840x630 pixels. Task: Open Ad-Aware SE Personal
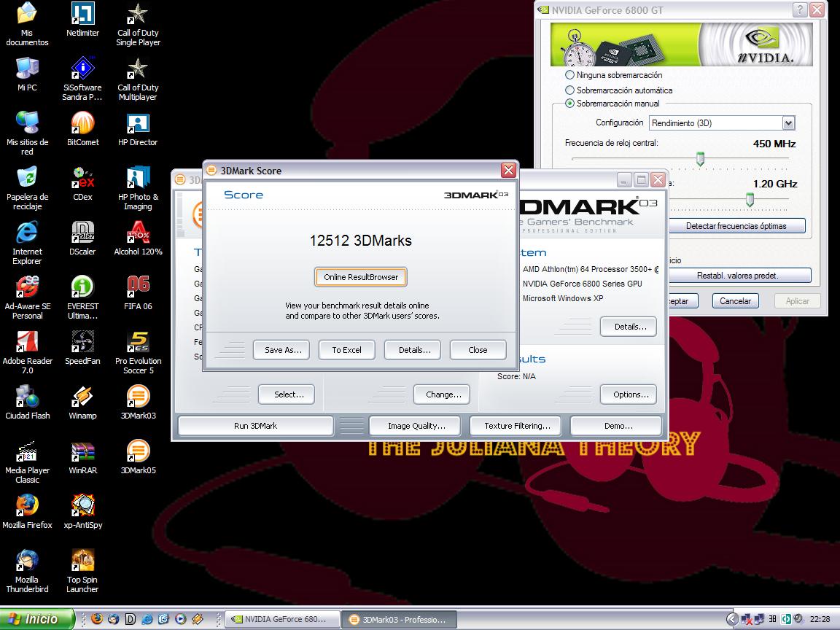click(27, 297)
